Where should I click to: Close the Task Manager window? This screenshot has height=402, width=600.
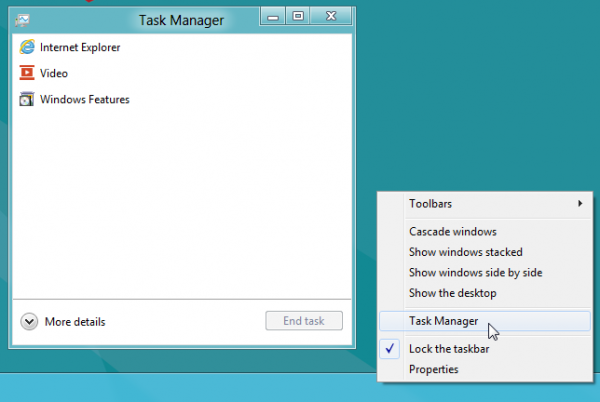coord(331,16)
